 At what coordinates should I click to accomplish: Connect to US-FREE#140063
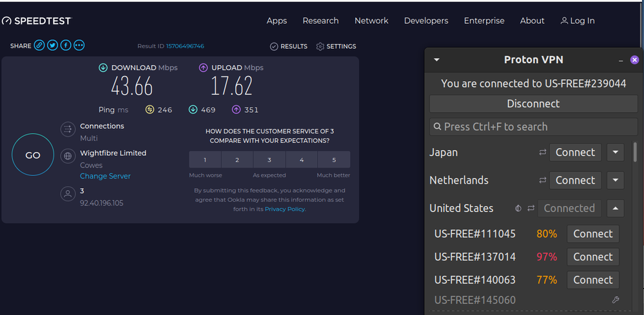(592, 280)
